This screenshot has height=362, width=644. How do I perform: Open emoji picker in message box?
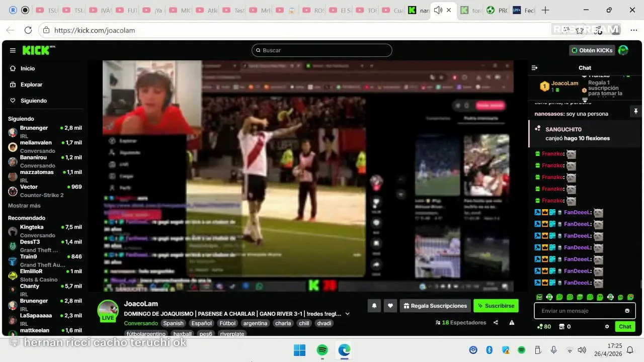pos(627,311)
